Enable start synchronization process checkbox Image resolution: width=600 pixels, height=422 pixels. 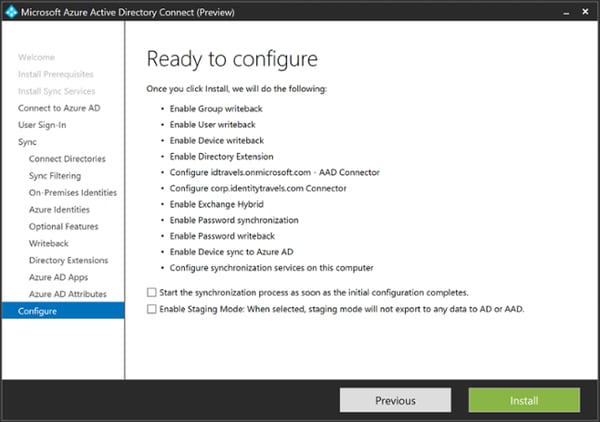(152, 293)
